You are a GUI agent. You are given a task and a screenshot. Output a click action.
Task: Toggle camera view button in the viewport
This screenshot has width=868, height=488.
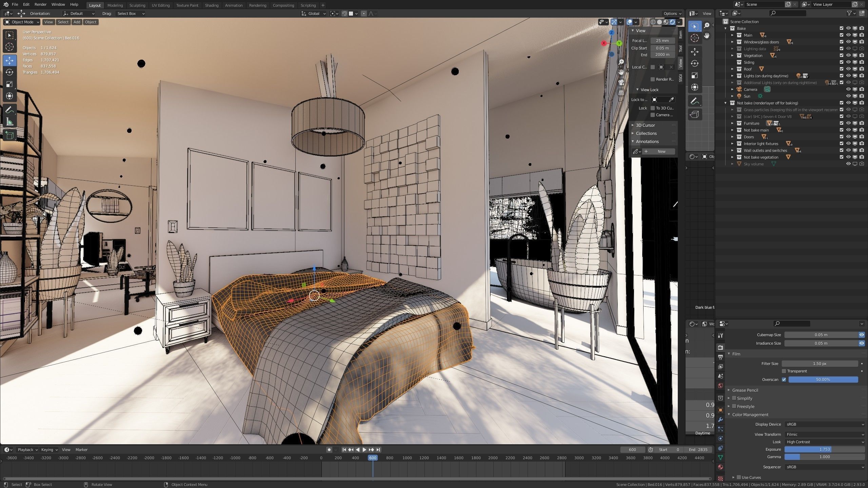pos(621,82)
